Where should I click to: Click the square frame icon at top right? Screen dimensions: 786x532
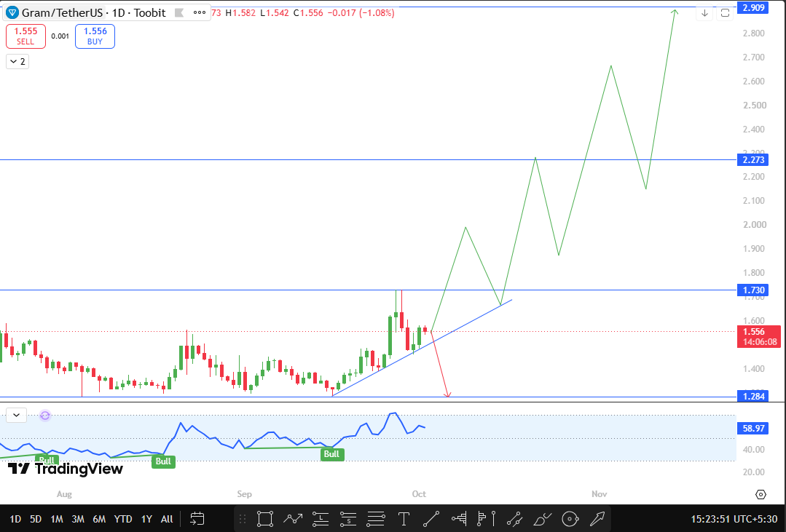[x=725, y=13]
